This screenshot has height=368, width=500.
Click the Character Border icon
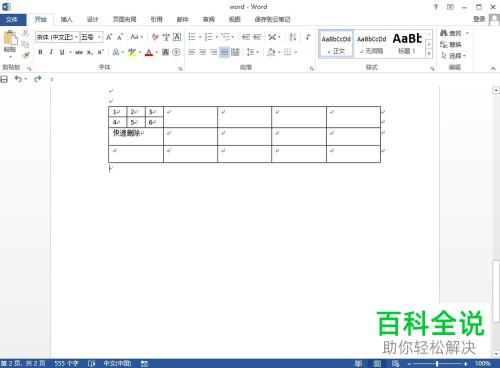coord(177,37)
